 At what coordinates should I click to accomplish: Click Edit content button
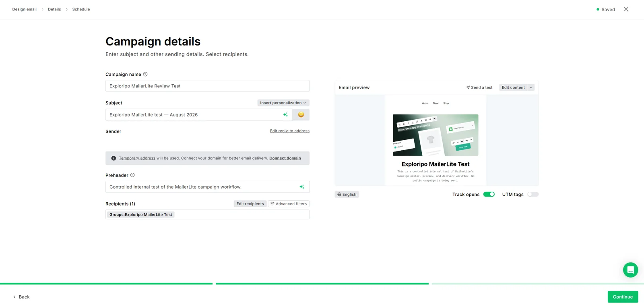click(513, 87)
